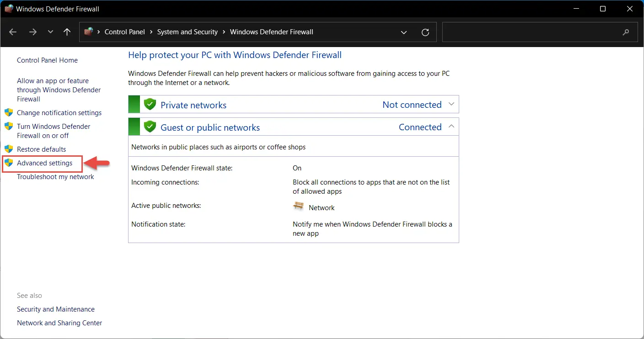Screen dimensions: 644x339
Task: Click shield icon beside Turn Windows Defender Firewall
Action: coord(9,126)
